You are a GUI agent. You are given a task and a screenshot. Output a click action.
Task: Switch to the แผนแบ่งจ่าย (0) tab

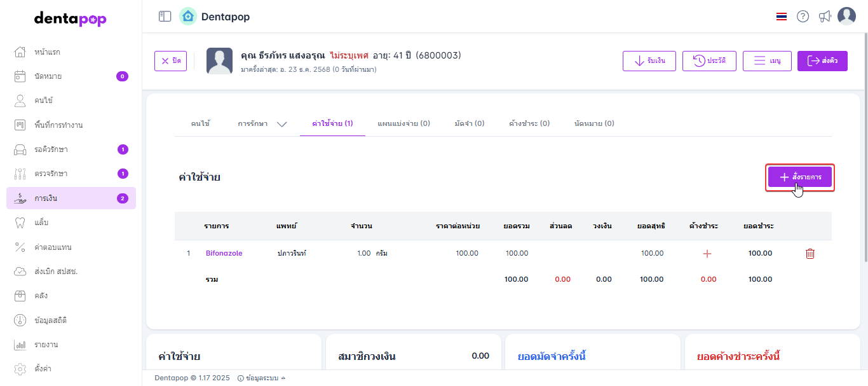403,123
